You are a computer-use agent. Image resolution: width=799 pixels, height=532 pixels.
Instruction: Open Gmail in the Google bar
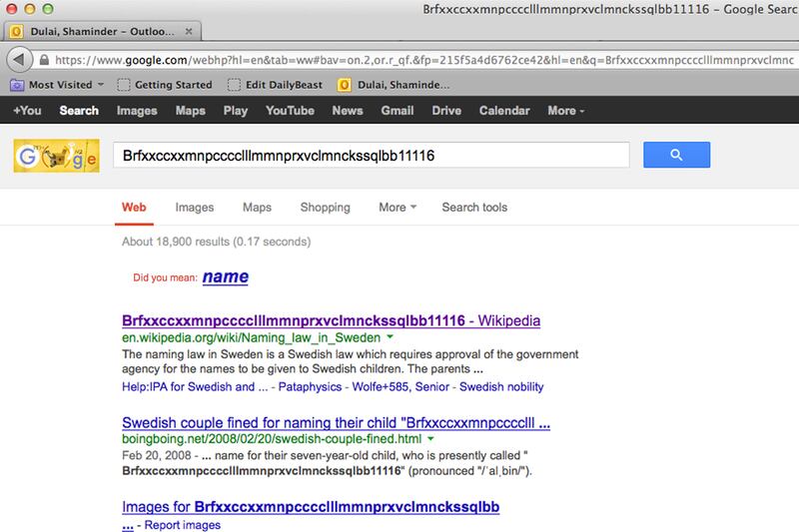tap(397, 111)
